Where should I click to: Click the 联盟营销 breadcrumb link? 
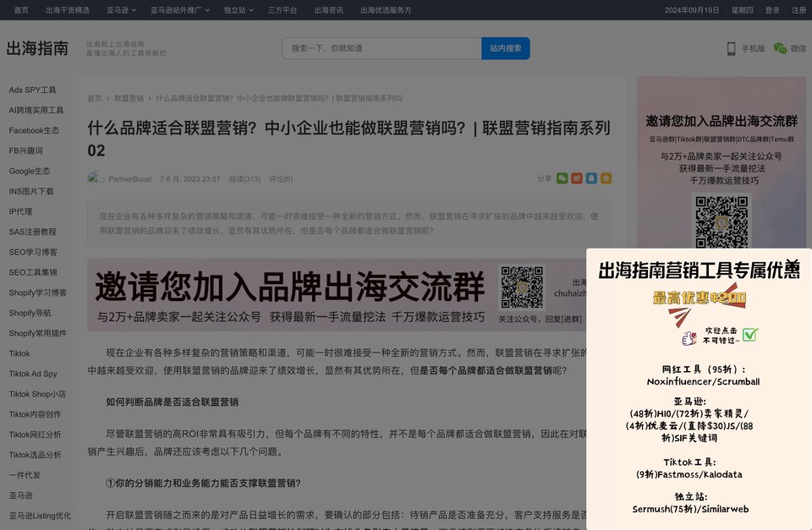[x=129, y=98]
